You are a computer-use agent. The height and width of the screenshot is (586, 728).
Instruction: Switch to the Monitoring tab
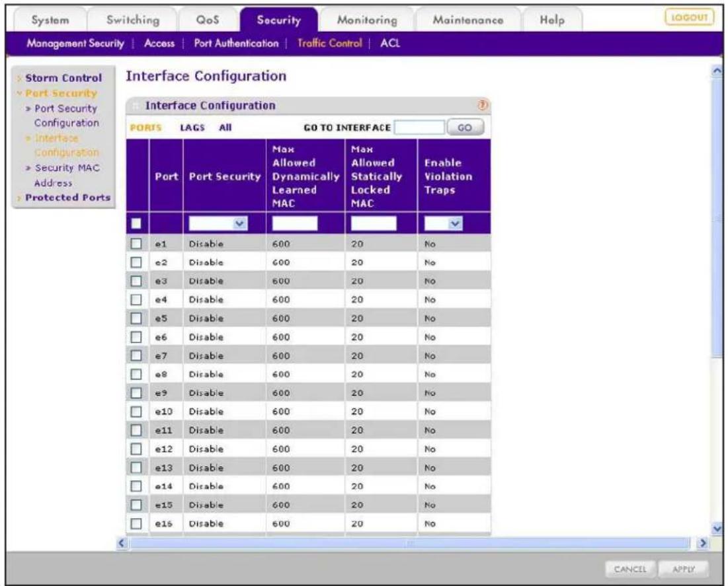coord(367,20)
